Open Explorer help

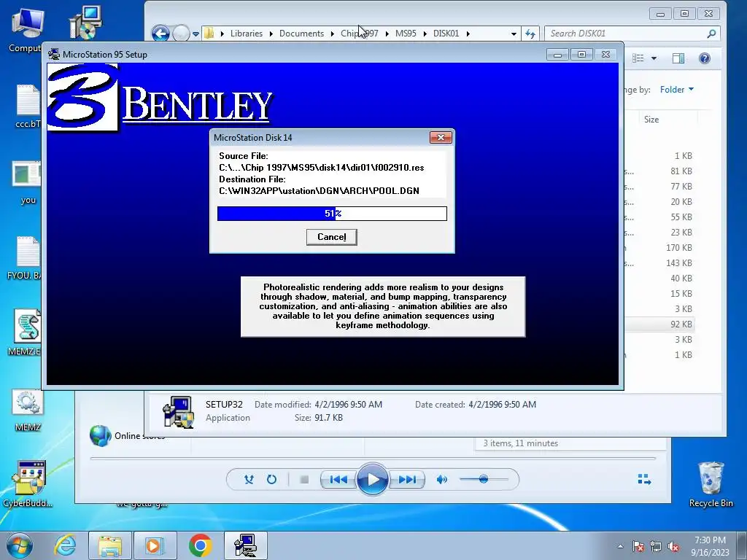705,58
